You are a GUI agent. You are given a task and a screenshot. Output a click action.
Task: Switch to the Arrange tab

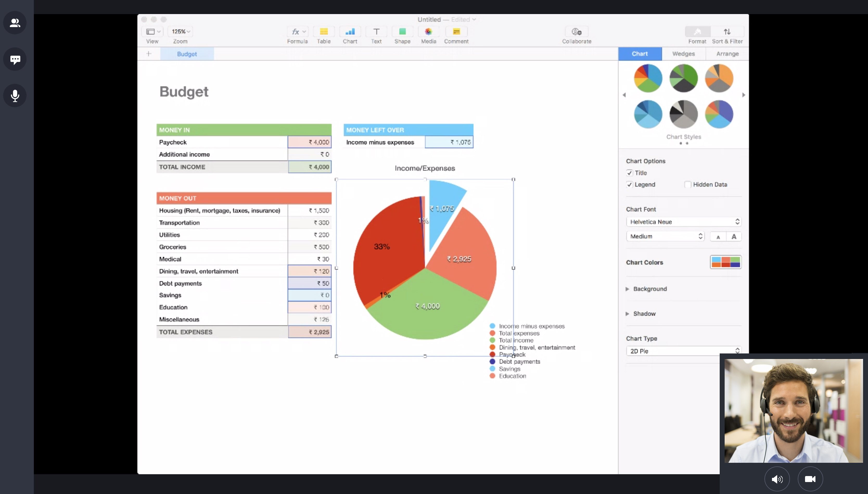(x=727, y=54)
